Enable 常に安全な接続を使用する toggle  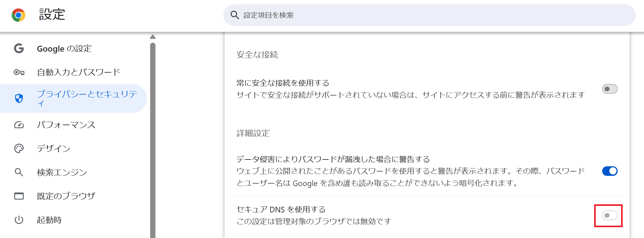click(x=610, y=89)
